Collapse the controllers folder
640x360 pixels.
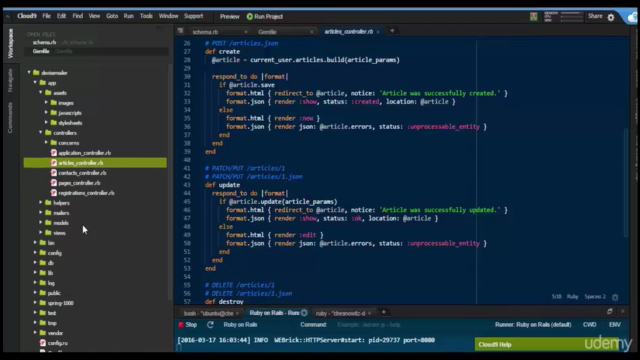tap(41, 133)
